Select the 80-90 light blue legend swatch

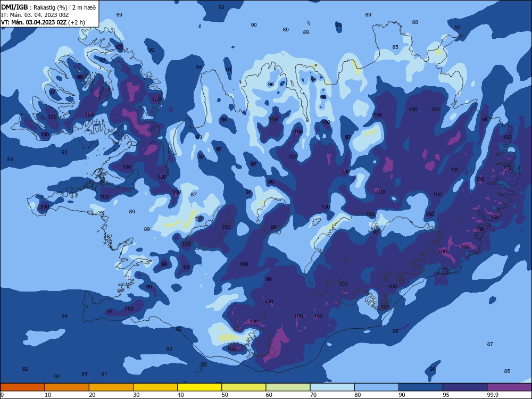[377, 387]
